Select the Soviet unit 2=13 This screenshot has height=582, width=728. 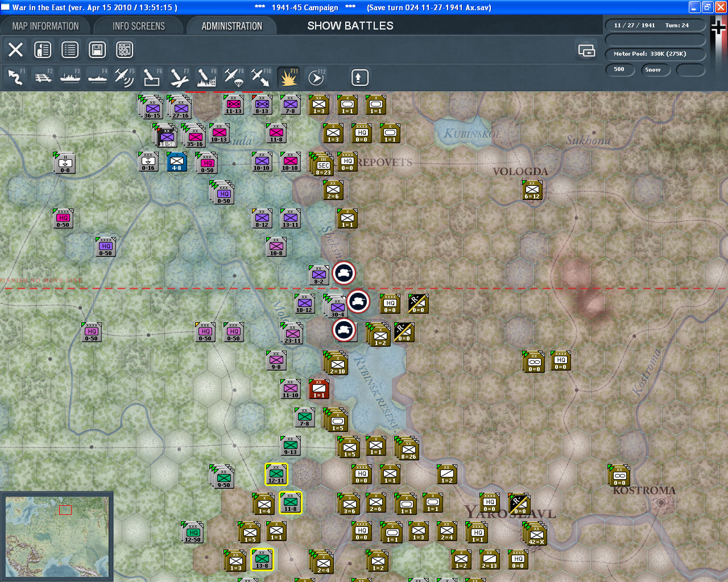pos(490,560)
